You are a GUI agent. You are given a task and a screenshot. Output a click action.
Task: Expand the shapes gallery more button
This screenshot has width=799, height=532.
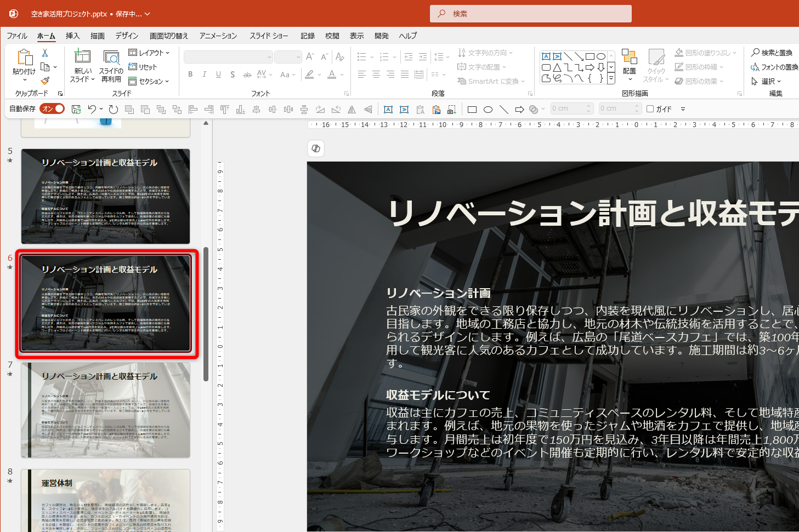pyautogui.click(x=611, y=78)
